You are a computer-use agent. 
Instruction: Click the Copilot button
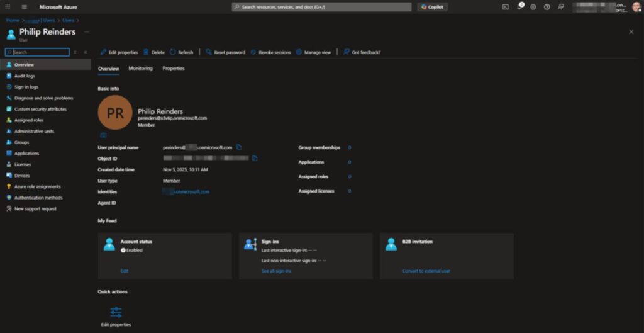432,7
